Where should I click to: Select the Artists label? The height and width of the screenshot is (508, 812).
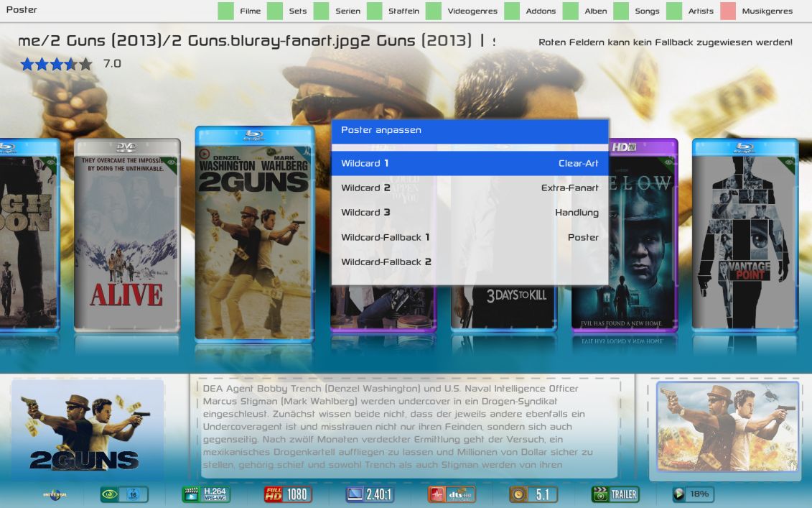pos(701,11)
